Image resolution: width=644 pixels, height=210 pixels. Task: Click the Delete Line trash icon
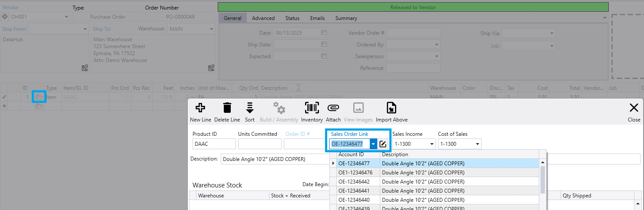point(227,108)
